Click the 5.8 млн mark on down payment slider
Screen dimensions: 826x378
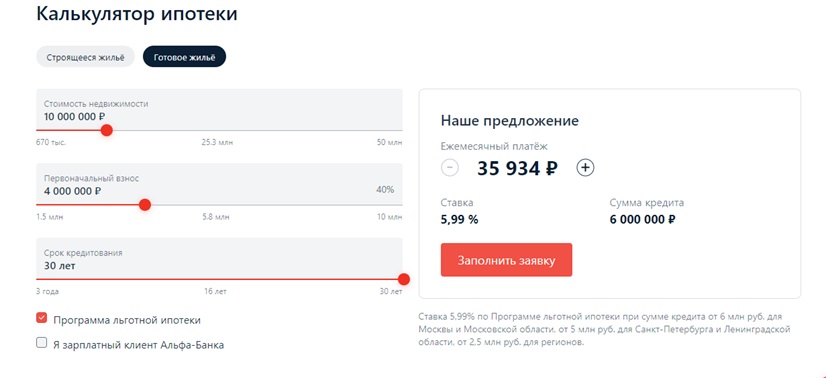[216, 217]
